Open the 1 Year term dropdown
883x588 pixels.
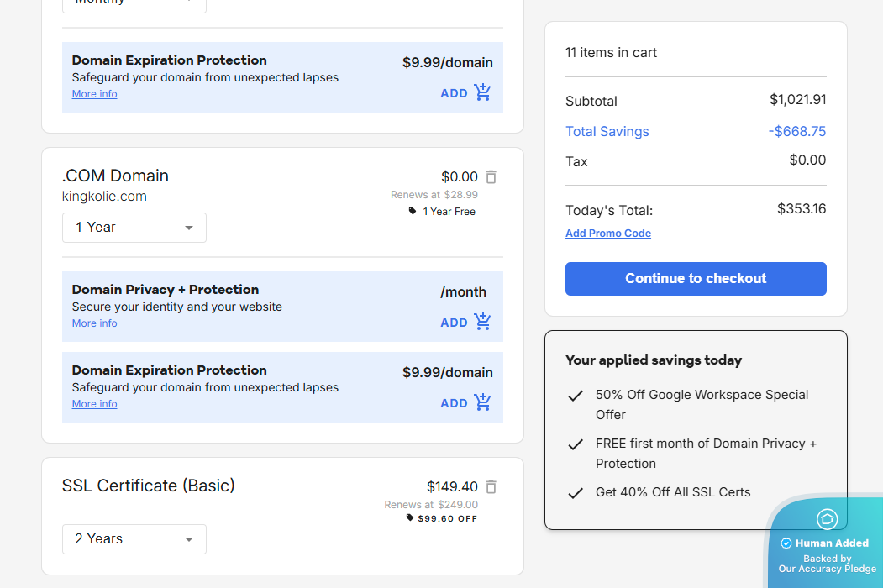[x=134, y=228]
